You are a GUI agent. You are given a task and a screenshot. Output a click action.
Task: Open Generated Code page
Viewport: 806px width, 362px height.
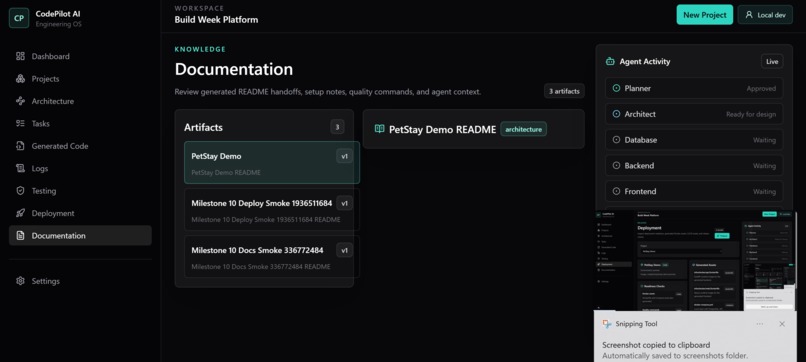coord(80,146)
